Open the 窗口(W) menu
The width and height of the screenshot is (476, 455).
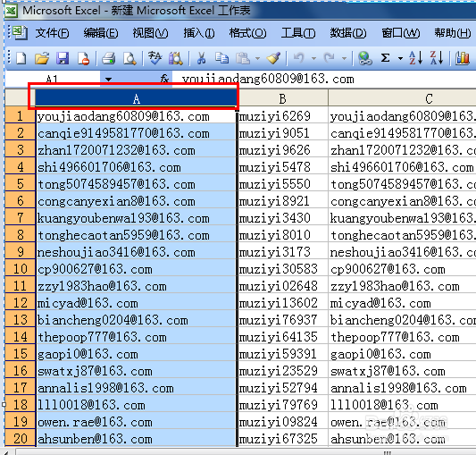coord(401,33)
